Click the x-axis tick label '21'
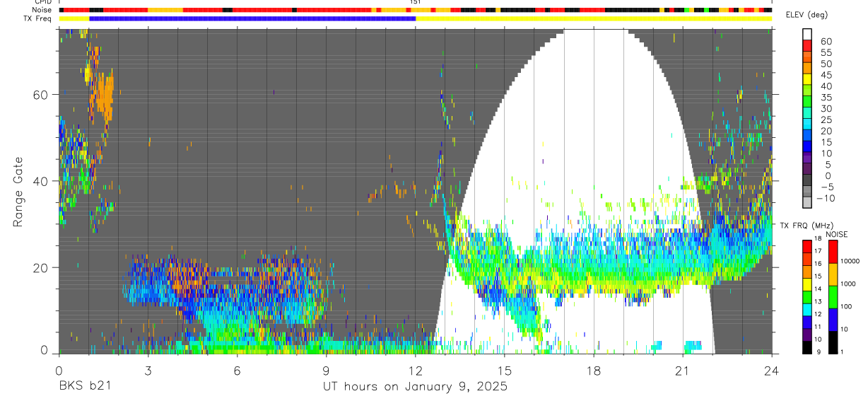 point(683,371)
